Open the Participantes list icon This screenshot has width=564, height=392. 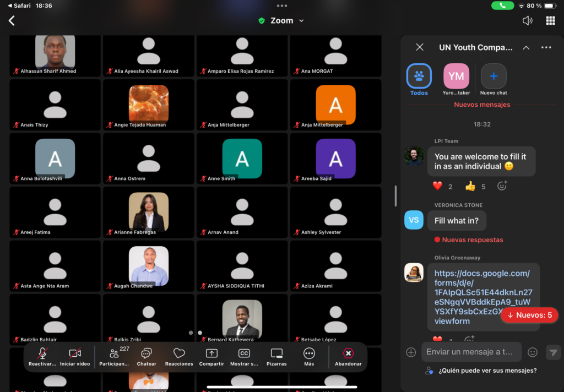pyautogui.click(x=114, y=354)
